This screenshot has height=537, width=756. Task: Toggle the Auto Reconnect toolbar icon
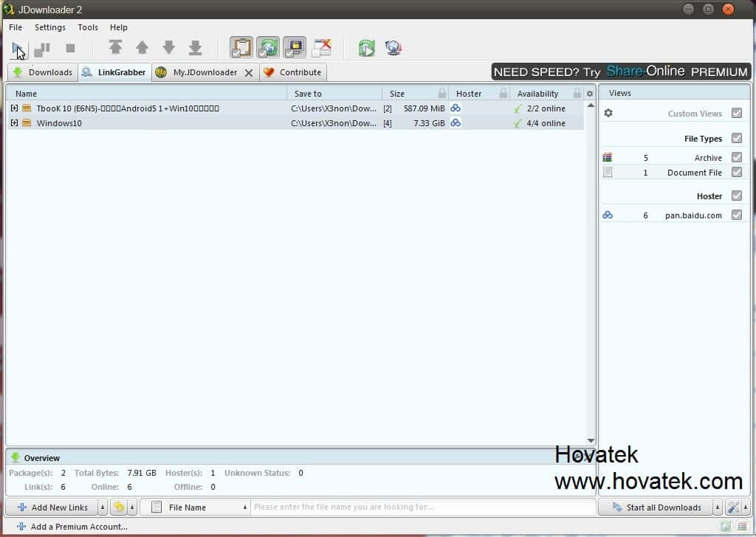click(x=267, y=46)
